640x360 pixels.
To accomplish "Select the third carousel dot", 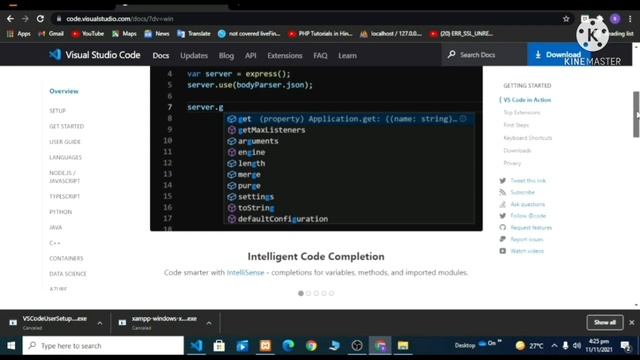I will [316, 293].
